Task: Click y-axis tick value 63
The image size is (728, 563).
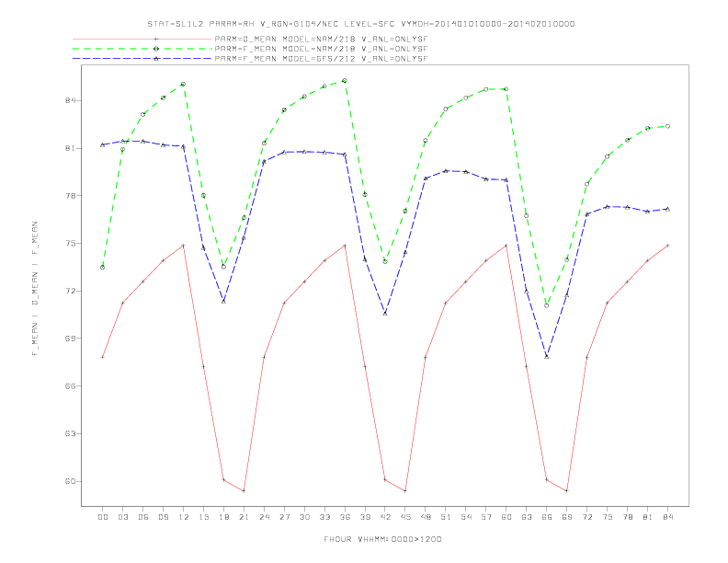Action: pos(70,434)
